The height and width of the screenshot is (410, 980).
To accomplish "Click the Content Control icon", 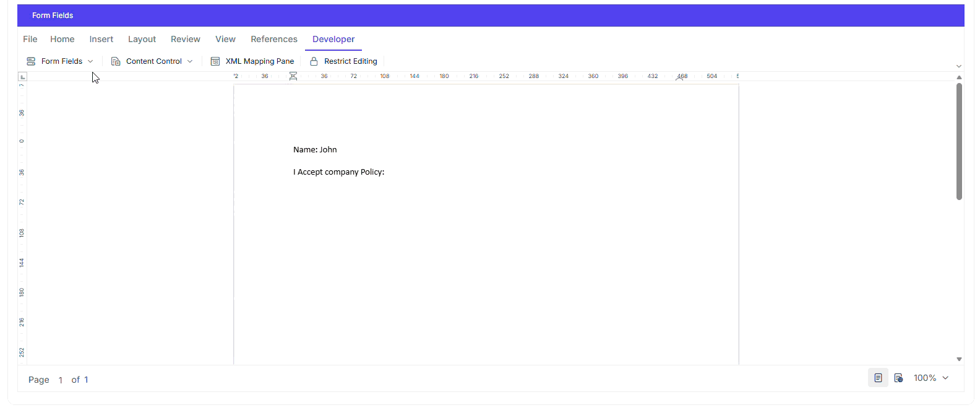I will pyautogui.click(x=116, y=61).
